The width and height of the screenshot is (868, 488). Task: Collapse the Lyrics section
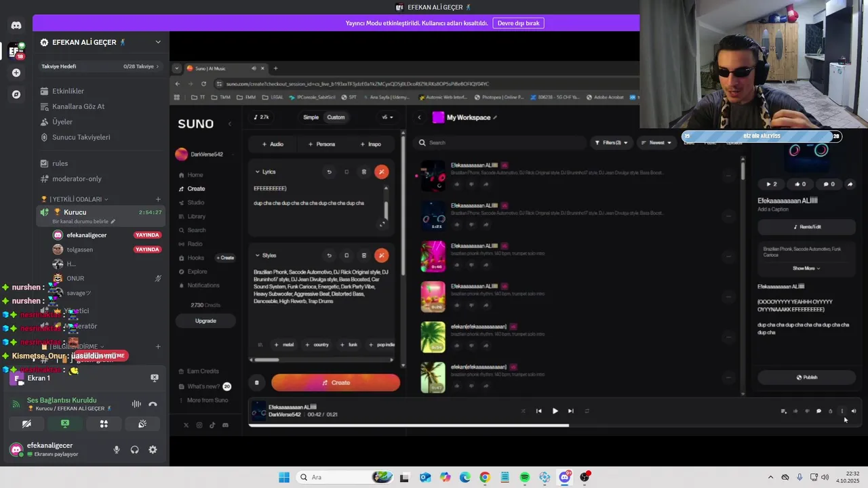(x=258, y=172)
